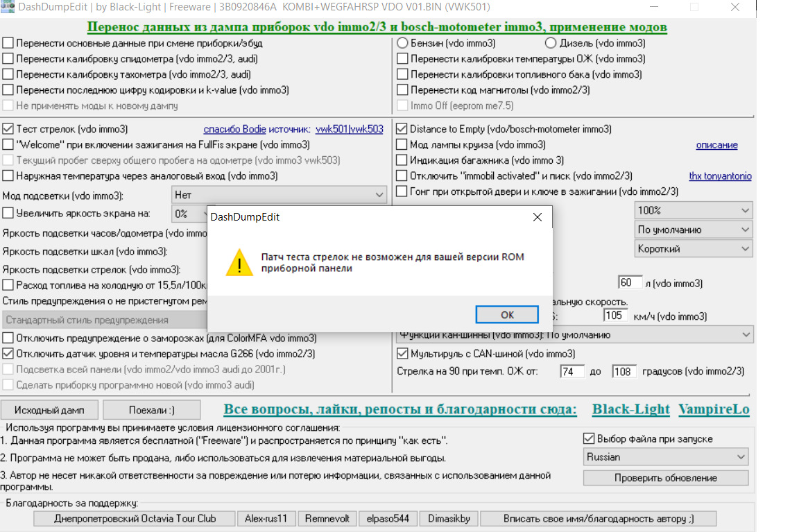Viewport: 799px width, 532px height.
Task: Open the 'Короткий' dropdown list
Action: click(693, 248)
